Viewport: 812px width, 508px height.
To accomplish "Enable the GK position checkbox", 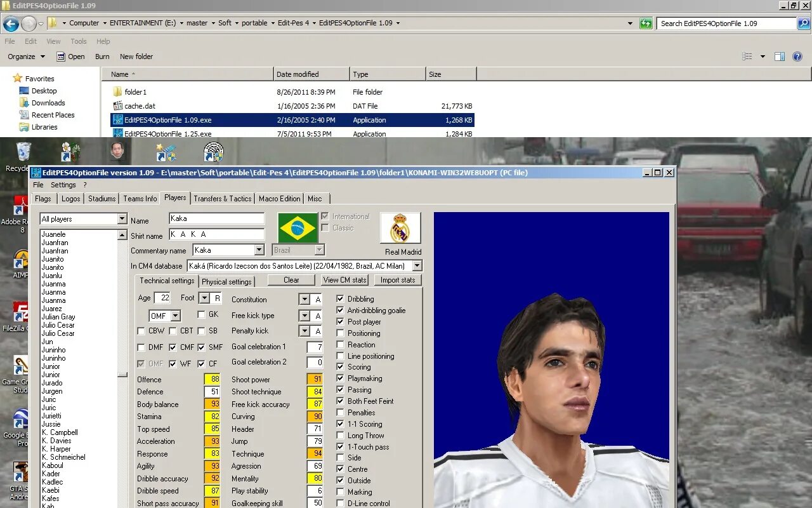I will pyautogui.click(x=201, y=314).
